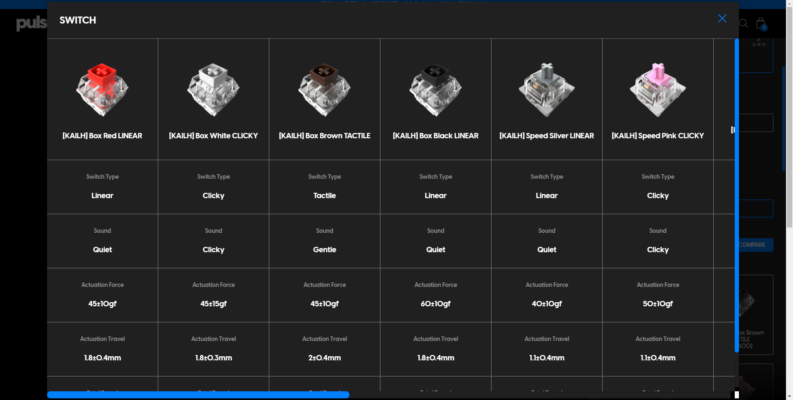Click the Kailh Box White switch image
This screenshot has height=400, width=793.
(x=213, y=89)
